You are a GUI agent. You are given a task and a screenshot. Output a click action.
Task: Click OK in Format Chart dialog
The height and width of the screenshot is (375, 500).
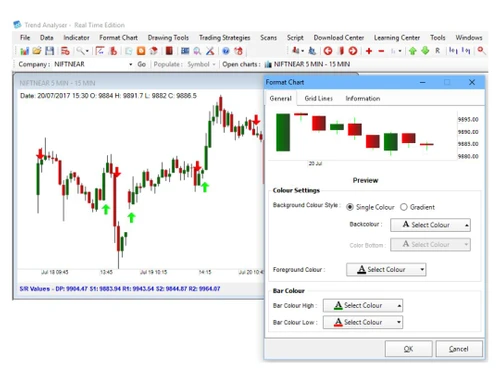[x=408, y=349]
